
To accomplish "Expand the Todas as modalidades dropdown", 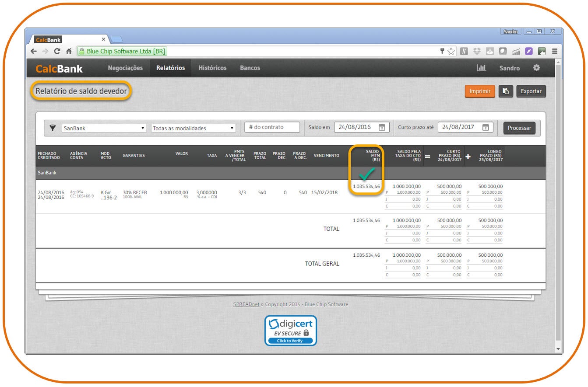I will click(x=193, y=128).
